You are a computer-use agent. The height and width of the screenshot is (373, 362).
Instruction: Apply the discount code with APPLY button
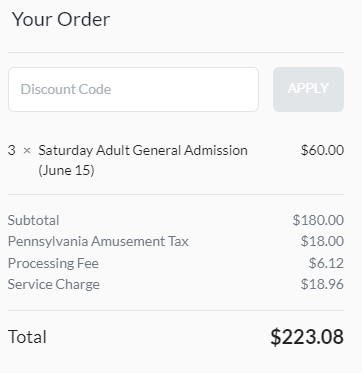tap(308, 89)
